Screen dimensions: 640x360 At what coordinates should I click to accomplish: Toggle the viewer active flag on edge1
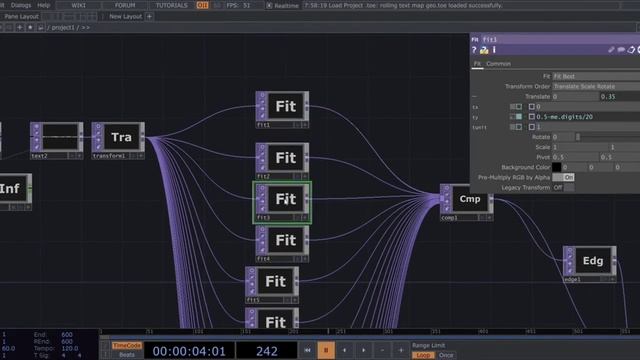(x=612, y=280)
